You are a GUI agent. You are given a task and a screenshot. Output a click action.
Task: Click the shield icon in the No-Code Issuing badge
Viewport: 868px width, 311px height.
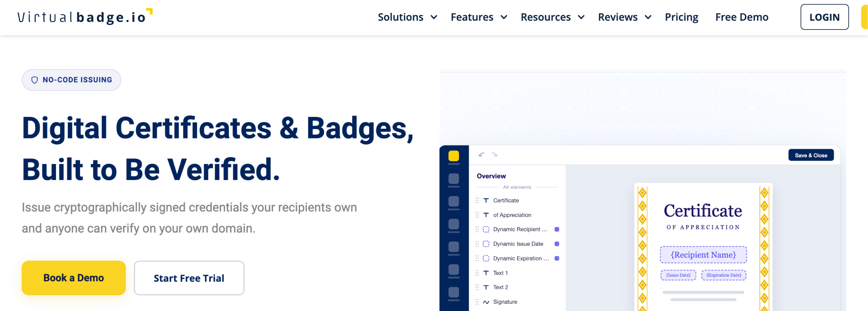coord(35,80)
